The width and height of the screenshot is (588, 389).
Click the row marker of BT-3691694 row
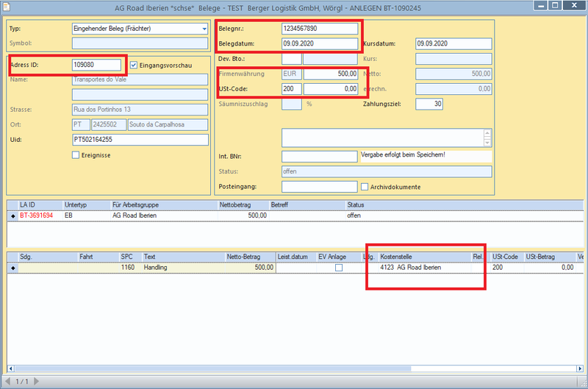pyautogui.click(x=13, y=216)
